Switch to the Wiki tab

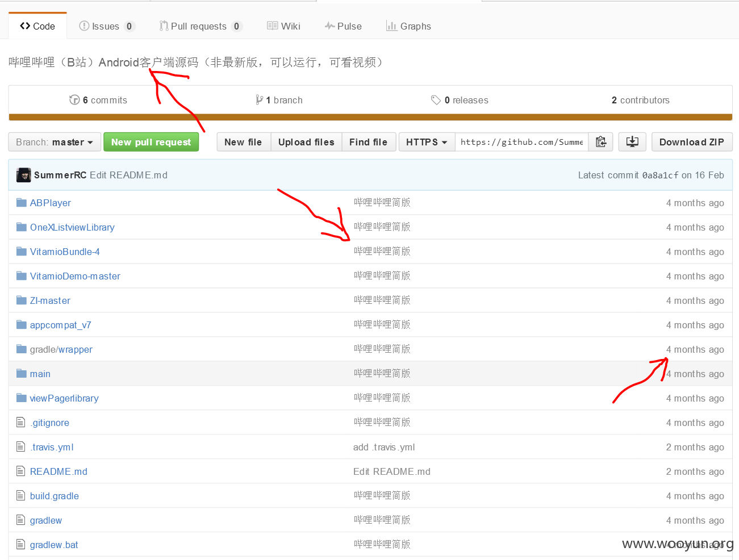pyautogui.click(x=283, y=26)
